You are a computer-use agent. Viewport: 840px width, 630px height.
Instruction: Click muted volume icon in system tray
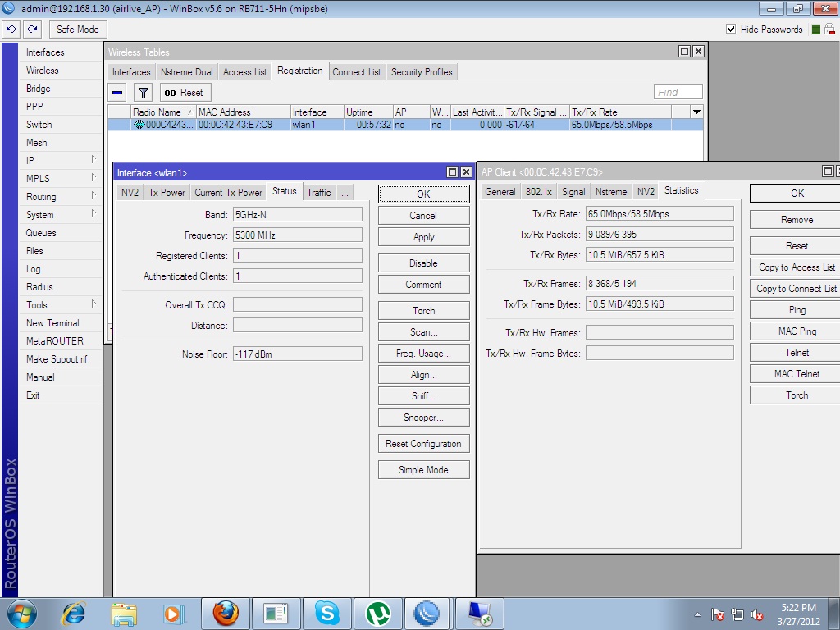coord(756,614)
